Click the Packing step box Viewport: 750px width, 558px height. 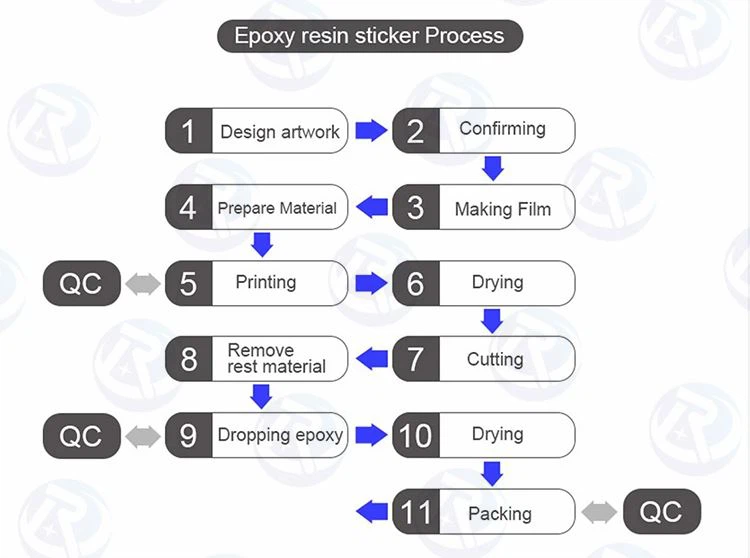click(484, 513)
